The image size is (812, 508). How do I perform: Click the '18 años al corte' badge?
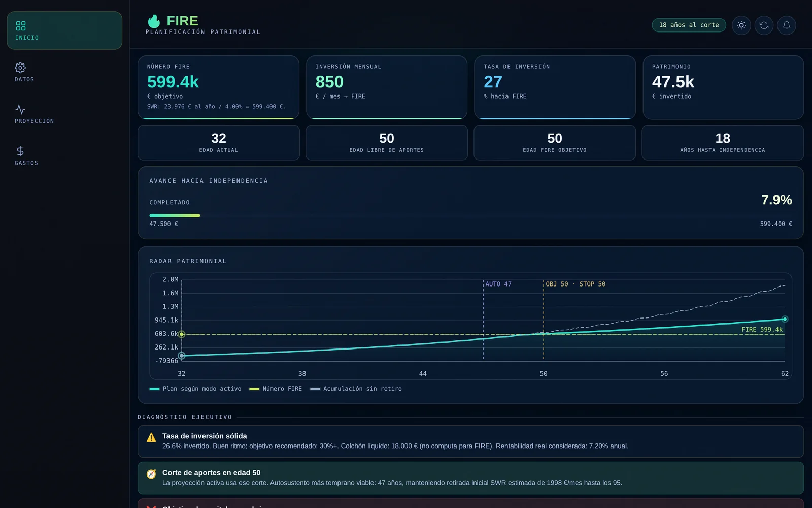689,25
